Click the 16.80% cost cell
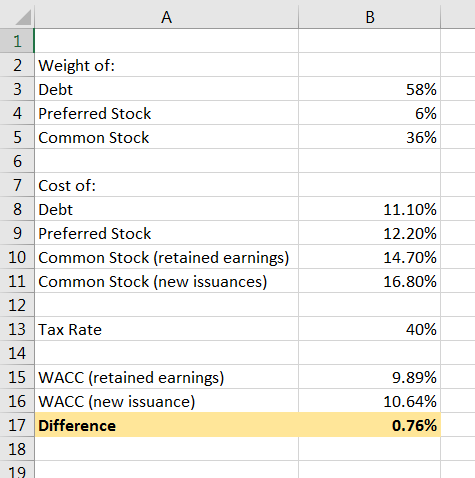This screenshot has height=478, width=475. pyautogui.click(x=370, y=281)
